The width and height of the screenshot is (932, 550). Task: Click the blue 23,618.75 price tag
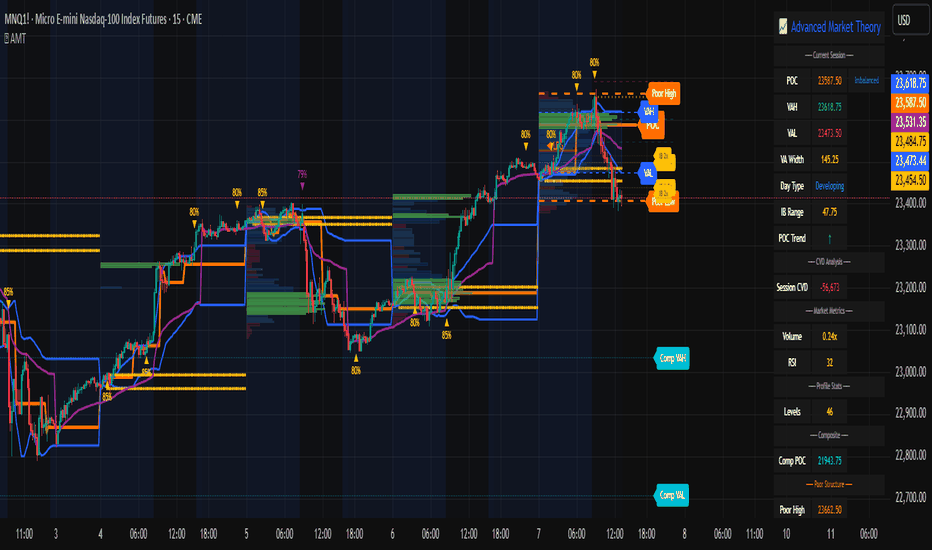point(911,83)
